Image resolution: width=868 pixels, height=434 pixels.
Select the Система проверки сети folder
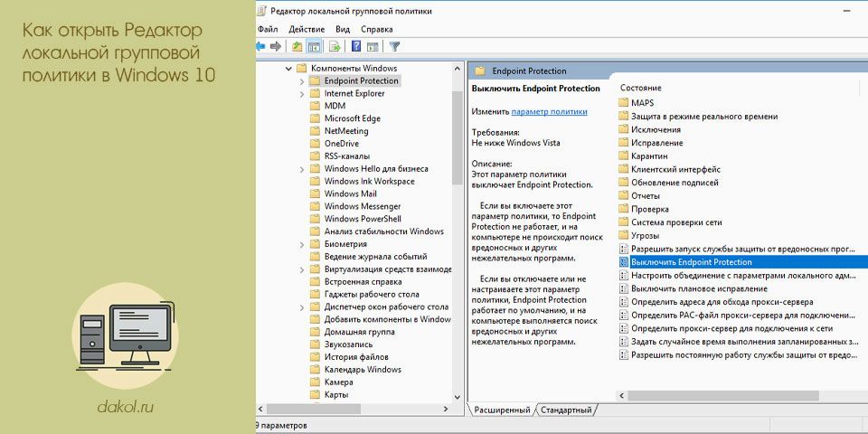pyautogui.click(x=676, y=222)
